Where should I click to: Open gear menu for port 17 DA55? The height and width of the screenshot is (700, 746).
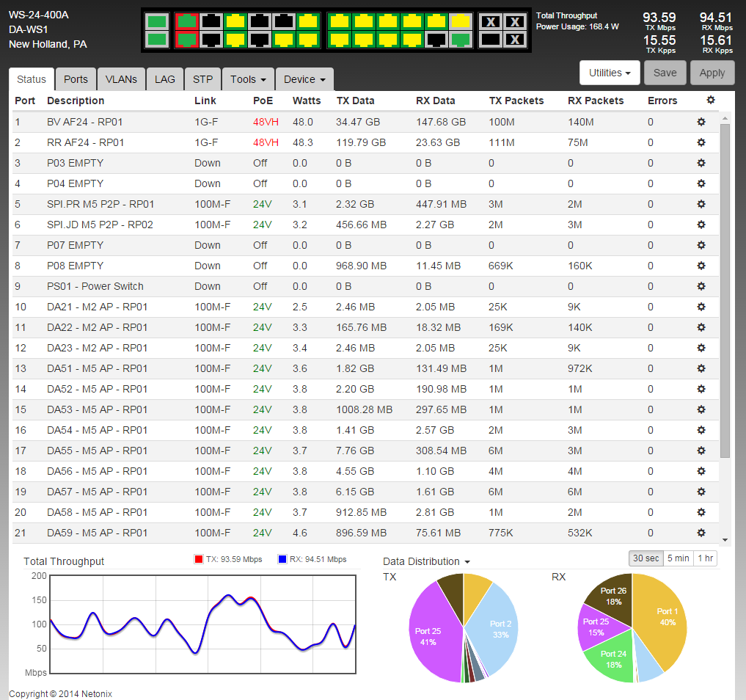pos(701,451)
